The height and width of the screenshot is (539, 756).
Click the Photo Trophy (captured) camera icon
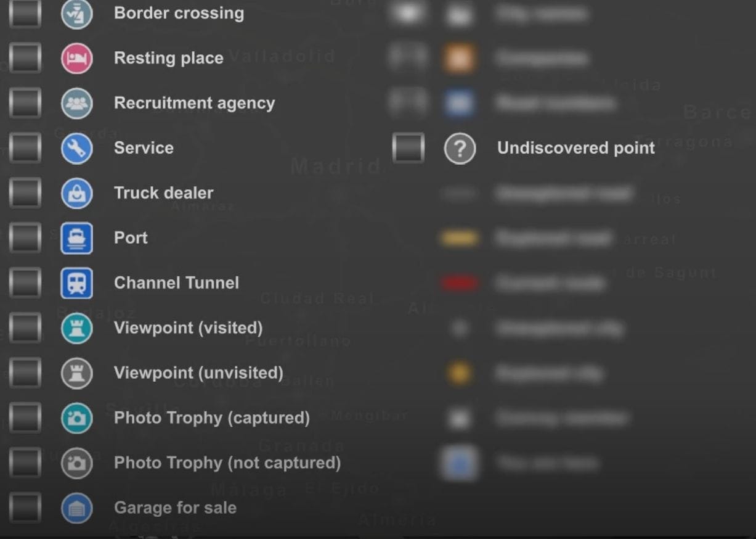76,418
